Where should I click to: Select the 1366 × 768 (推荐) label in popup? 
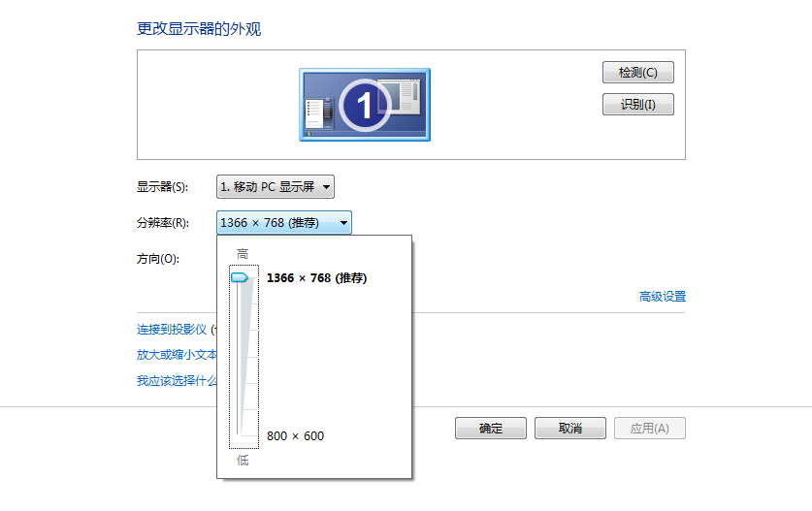click(316, 278)
